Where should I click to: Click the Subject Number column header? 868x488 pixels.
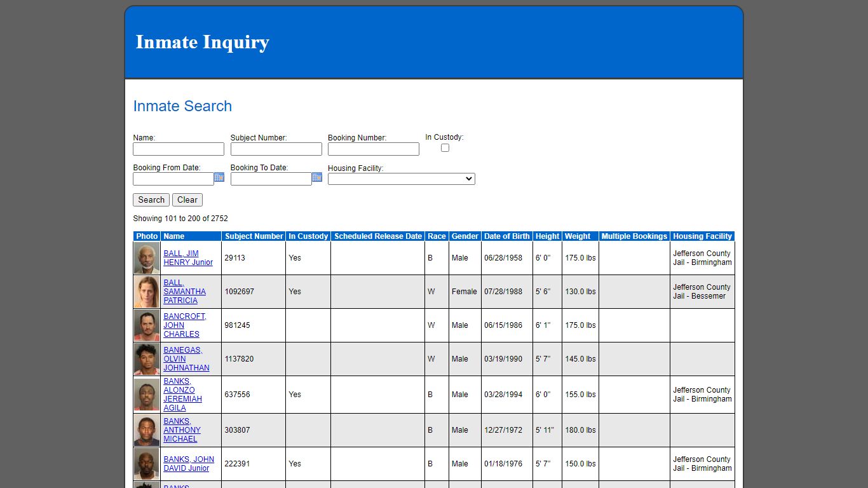pyautogui.click(x=254, y=236)
